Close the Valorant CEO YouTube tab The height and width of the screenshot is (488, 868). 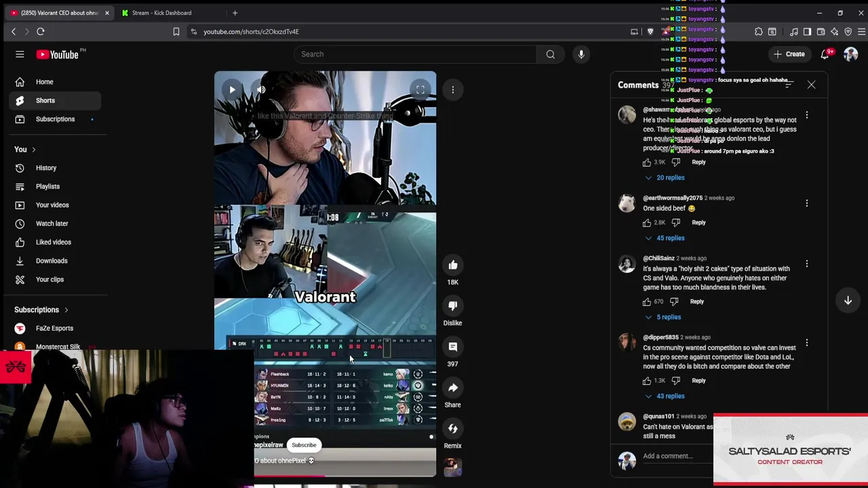click(106, 13)
